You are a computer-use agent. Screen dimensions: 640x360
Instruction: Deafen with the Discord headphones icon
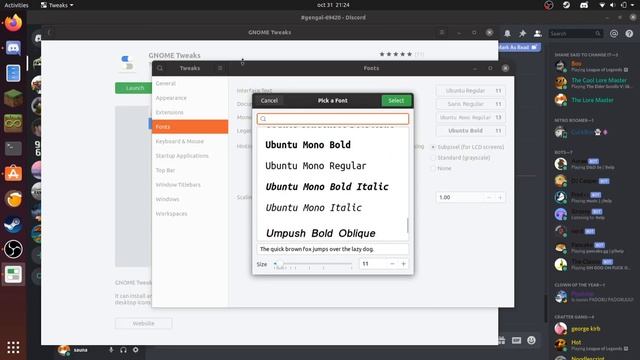click(123, 350)
